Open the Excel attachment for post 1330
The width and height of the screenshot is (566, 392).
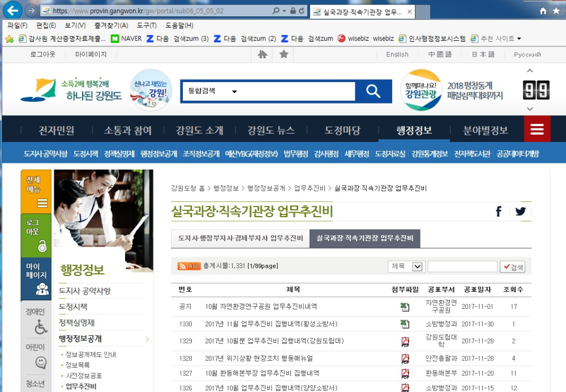click(x=404, y=325)
